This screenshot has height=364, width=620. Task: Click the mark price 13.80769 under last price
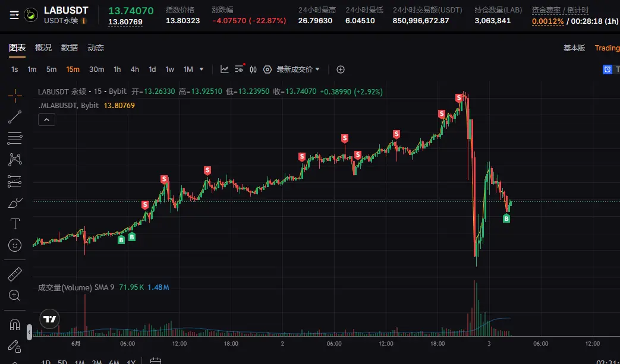click(x=125, y=22)
